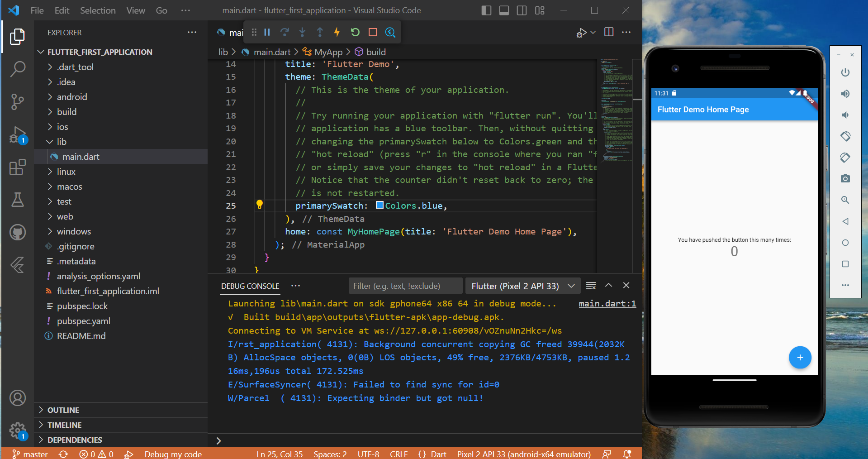868x459 pixels.
Task: Open the Source Control view
Action: pos(17,101)
